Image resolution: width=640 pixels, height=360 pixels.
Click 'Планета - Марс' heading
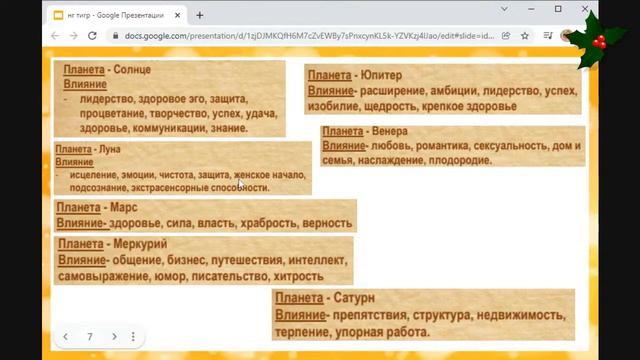97,207
